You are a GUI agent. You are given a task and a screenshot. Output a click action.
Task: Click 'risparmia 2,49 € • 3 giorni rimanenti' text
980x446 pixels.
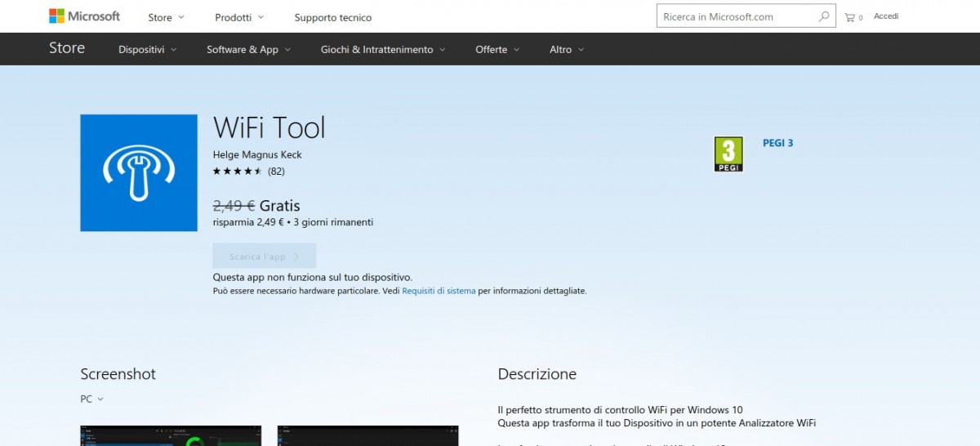[x=293, y=222]
